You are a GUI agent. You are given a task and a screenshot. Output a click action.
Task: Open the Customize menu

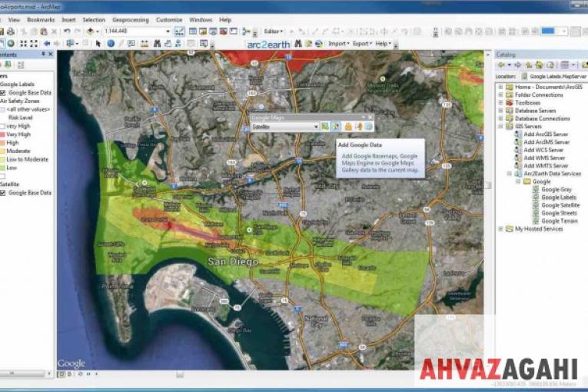[x=169, y=20]
